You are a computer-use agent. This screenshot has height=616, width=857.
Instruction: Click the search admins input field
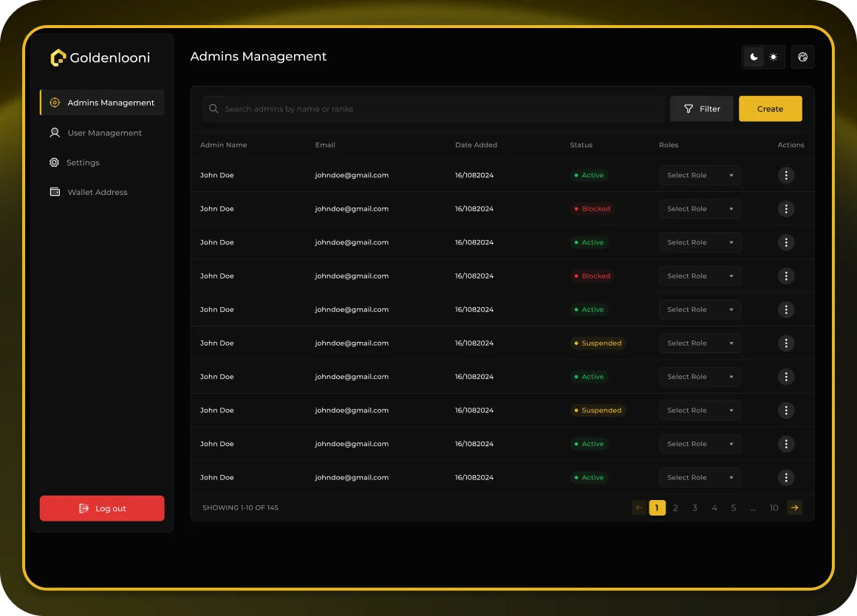tap(436, 109)
